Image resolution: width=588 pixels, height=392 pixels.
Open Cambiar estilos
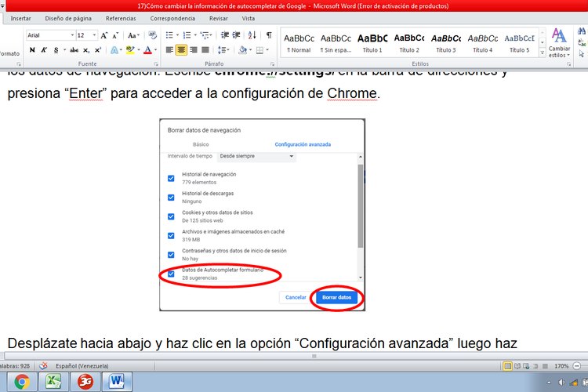click(559, 43)
